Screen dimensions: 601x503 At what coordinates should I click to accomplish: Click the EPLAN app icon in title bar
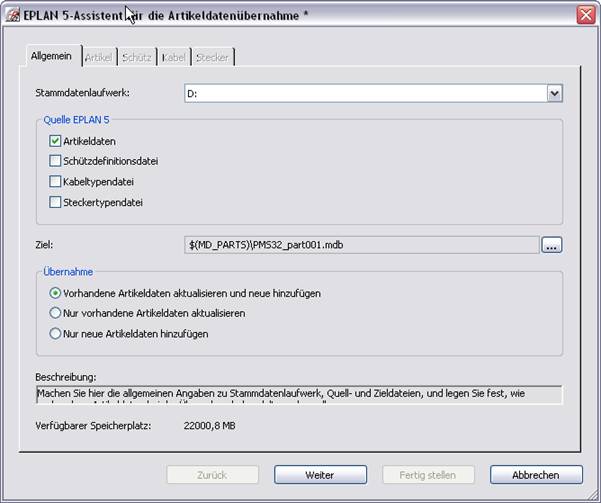click(x=12, y=14)
